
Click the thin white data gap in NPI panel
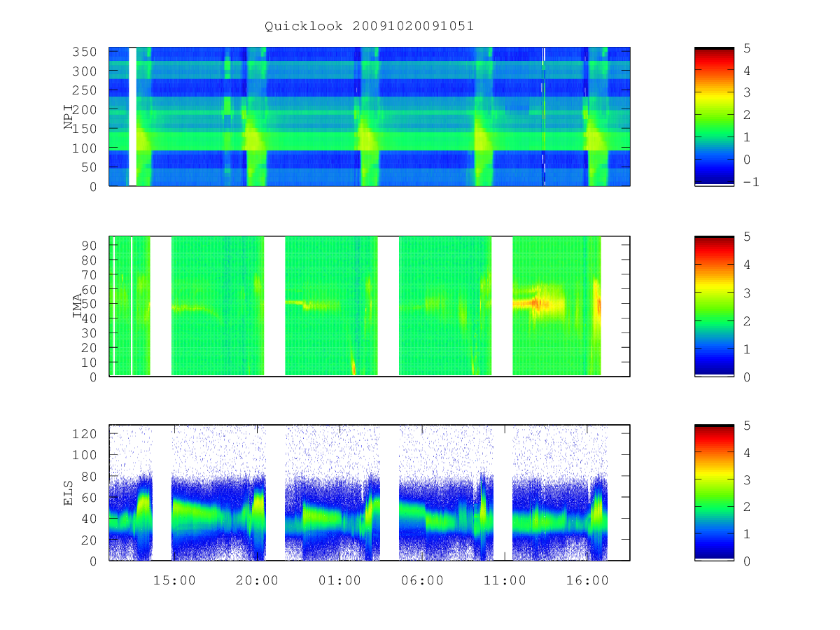tap(544, 116)
